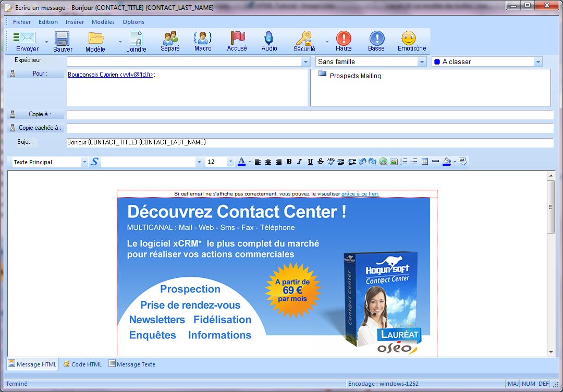Open the Edition menu
Viewport: 563px width, 392px height.
48,22
